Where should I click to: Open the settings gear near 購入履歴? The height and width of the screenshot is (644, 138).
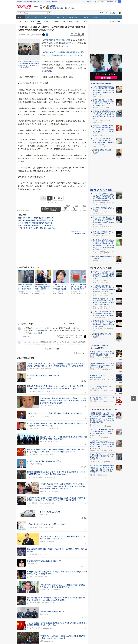[x=120, y=13]
